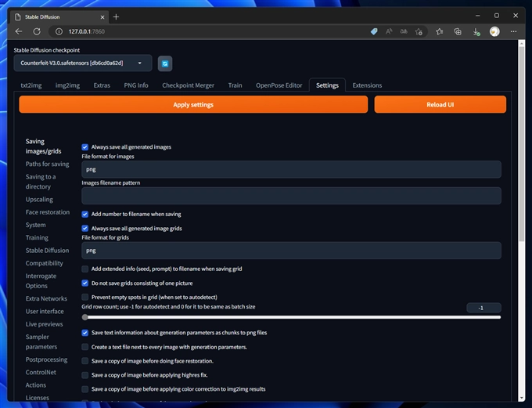Switch to the txt2img tab

tap(31, 85)
